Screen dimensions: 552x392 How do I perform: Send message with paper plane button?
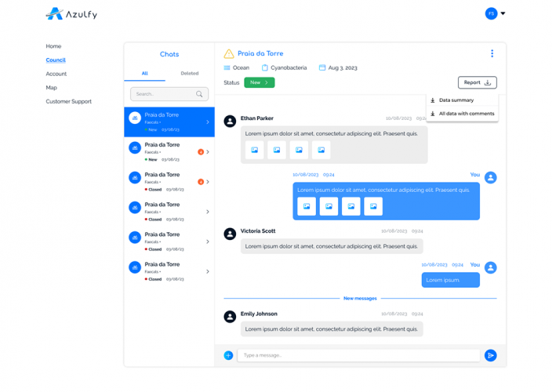pyautogui.click(x=491, y=355)
